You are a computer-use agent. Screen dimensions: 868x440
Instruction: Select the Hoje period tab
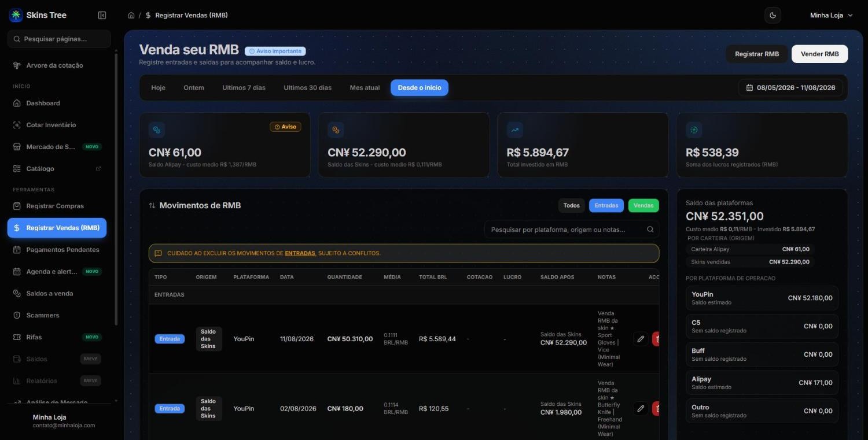coord(158,88)
